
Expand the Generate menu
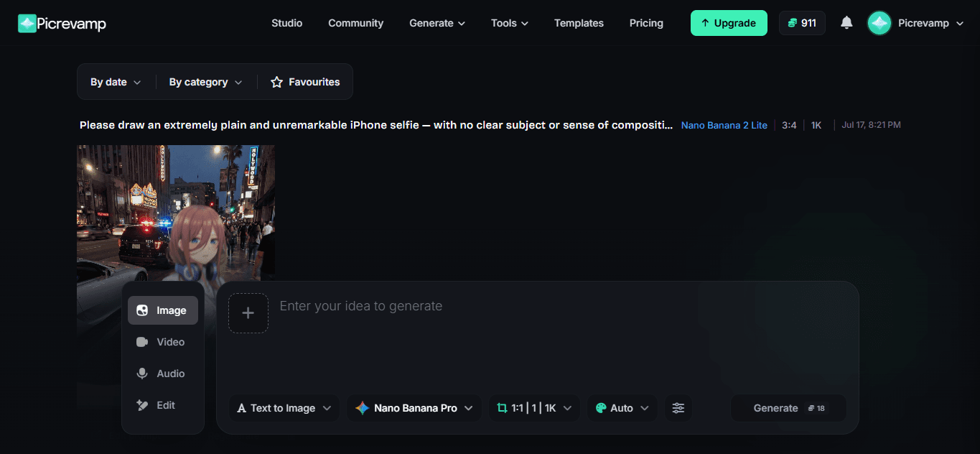[437, 23]
